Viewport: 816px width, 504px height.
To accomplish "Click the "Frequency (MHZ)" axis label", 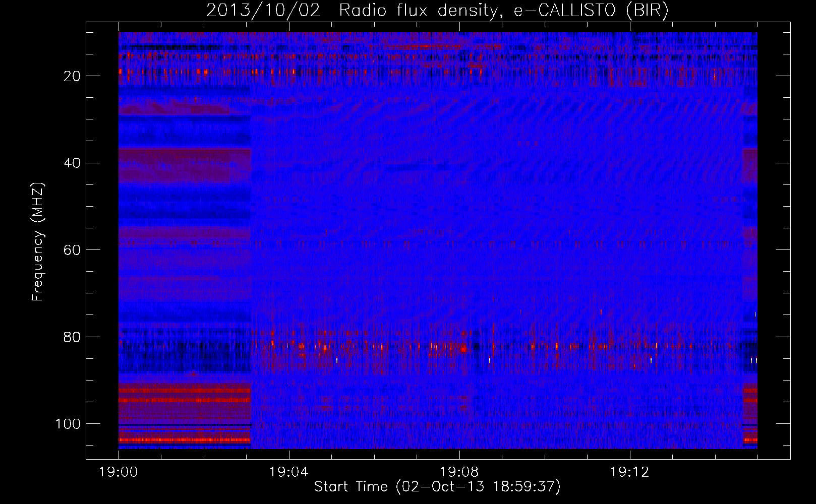I will point(38,242).
